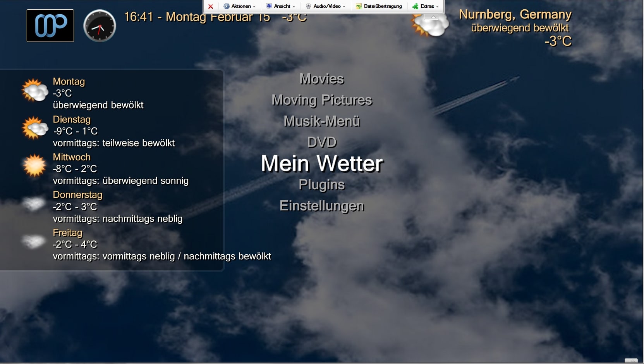Go to Musik-Menü
The image size is (644, 364).
(322, 121)
